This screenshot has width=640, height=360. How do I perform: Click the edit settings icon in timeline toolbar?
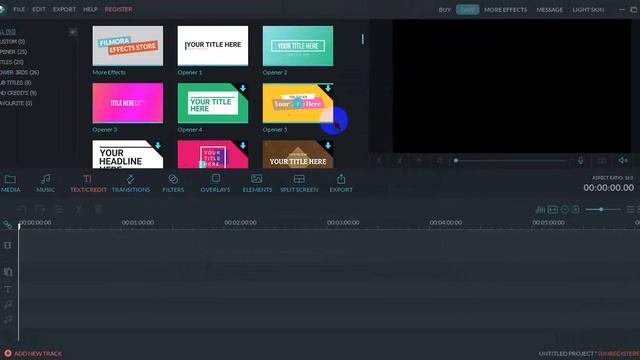click(x=59, y=209)
